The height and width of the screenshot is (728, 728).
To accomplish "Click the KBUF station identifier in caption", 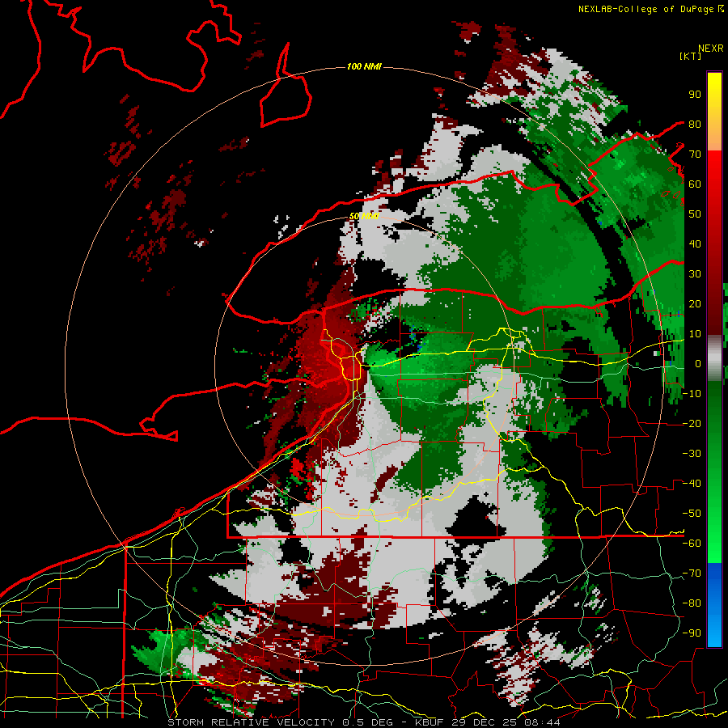I will [429, 722].
